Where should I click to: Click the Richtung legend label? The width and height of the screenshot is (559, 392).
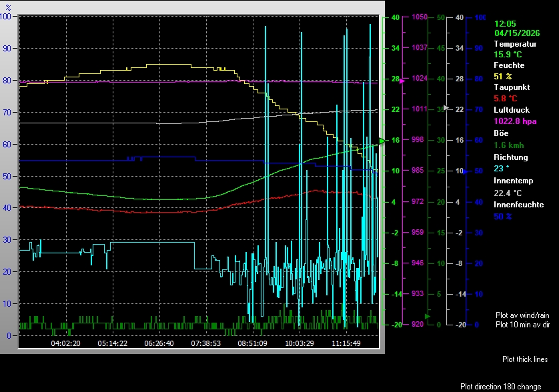tap(510, 157)
